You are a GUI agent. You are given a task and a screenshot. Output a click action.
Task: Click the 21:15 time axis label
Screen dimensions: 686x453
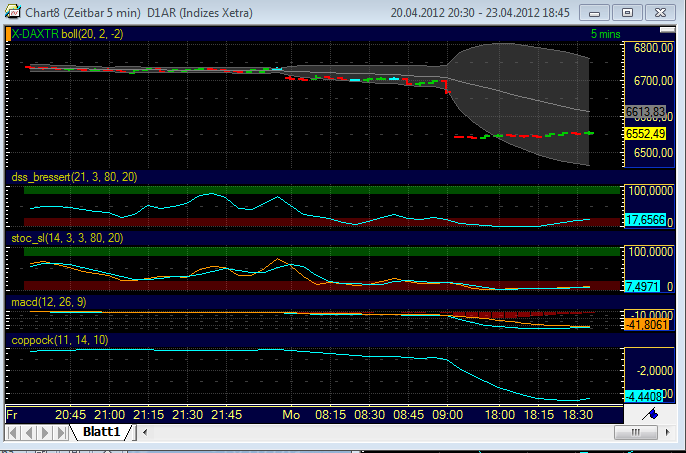point(148,414)
